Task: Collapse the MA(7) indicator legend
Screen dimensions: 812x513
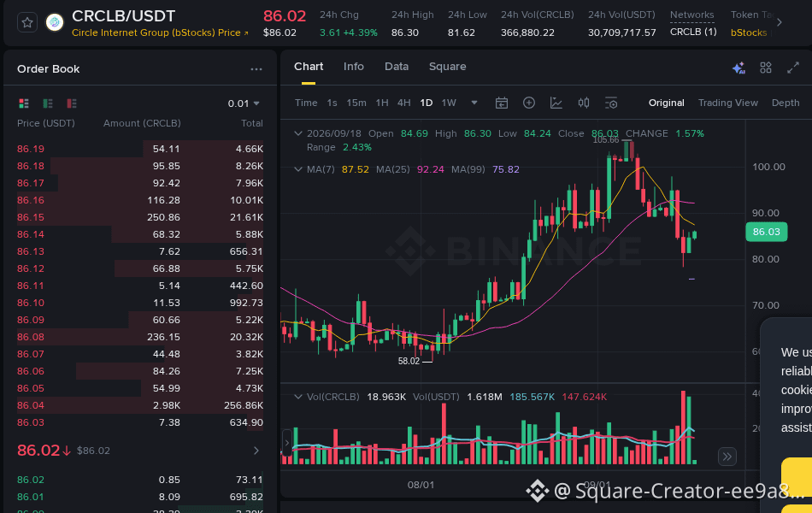Action: [x=298, y=169]
